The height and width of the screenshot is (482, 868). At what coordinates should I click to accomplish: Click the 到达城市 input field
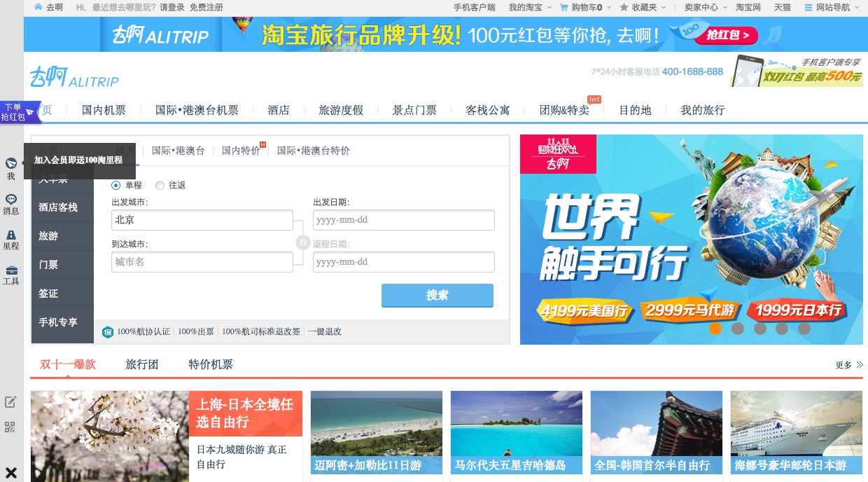coord(202,262)
